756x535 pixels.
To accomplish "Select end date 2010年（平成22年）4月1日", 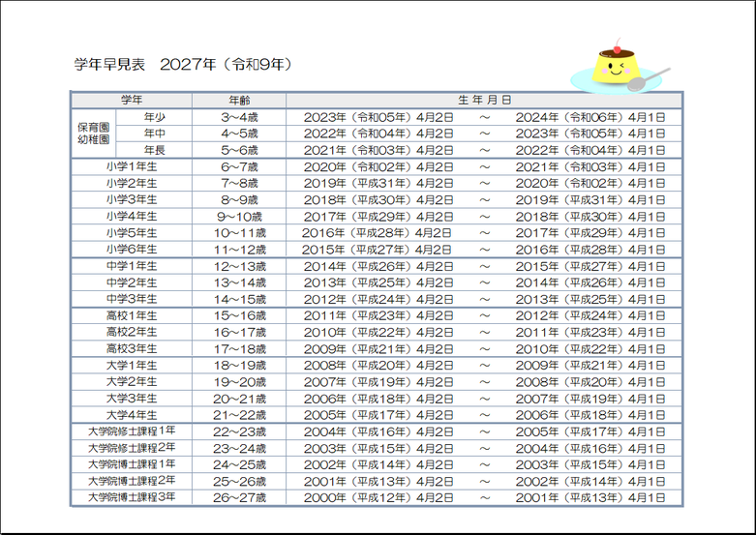I will (x=590, y=348).
